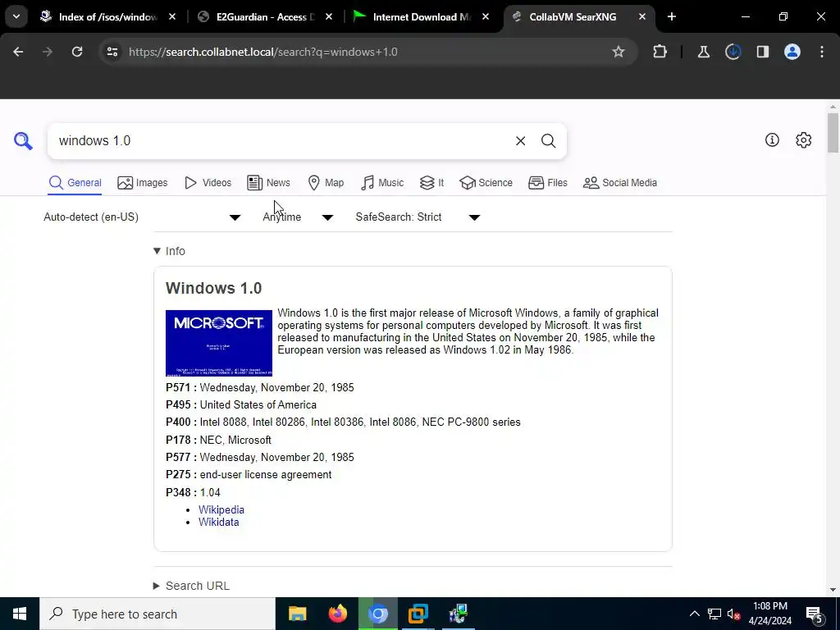Collapse the Info section
The image size is (840, 630).
click(169, 251)
